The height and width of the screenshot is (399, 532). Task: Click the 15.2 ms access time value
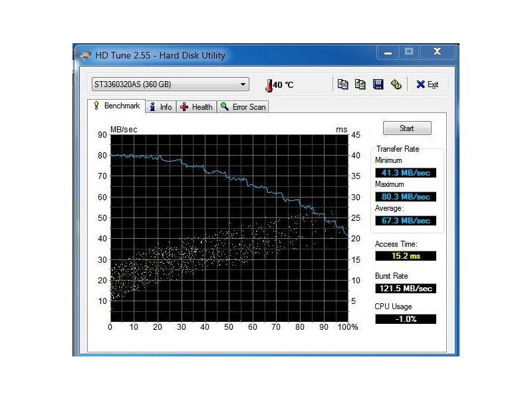[x=406, y=256]
